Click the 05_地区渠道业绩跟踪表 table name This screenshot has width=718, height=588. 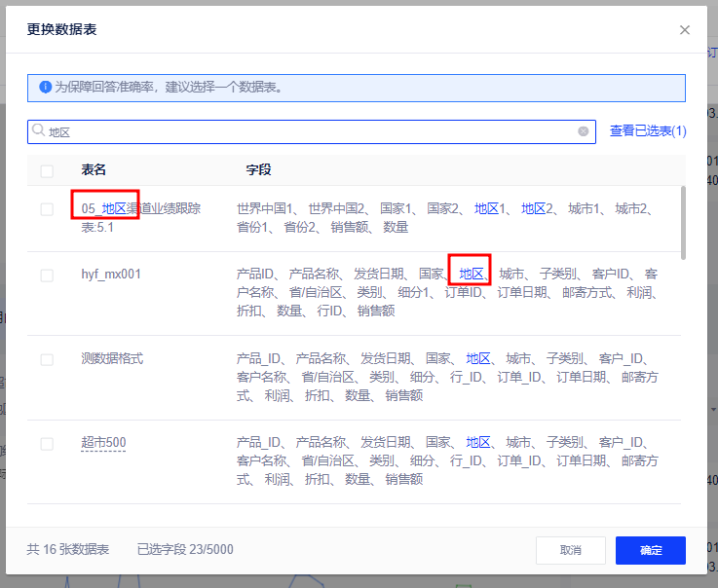coord(140,217)
